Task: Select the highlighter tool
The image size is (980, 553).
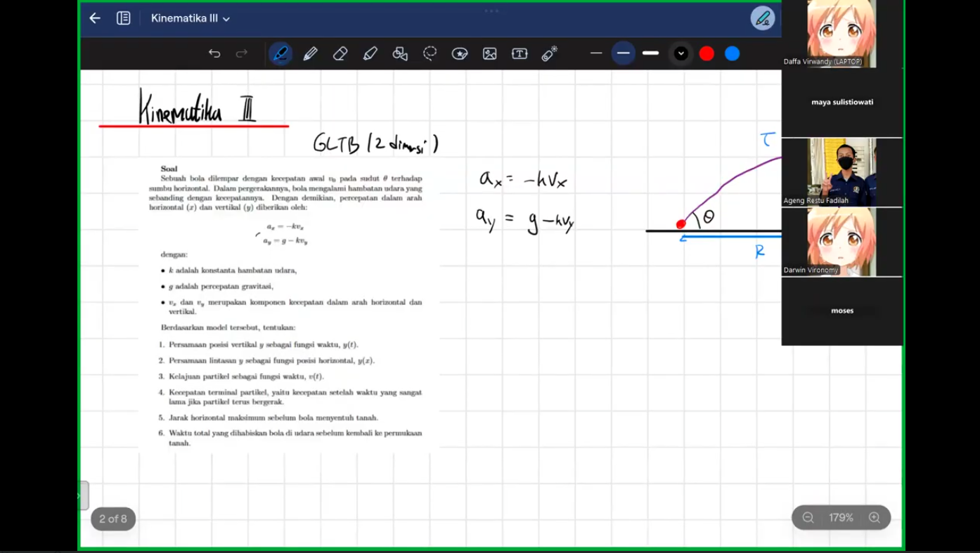Action: coord(370,53)
